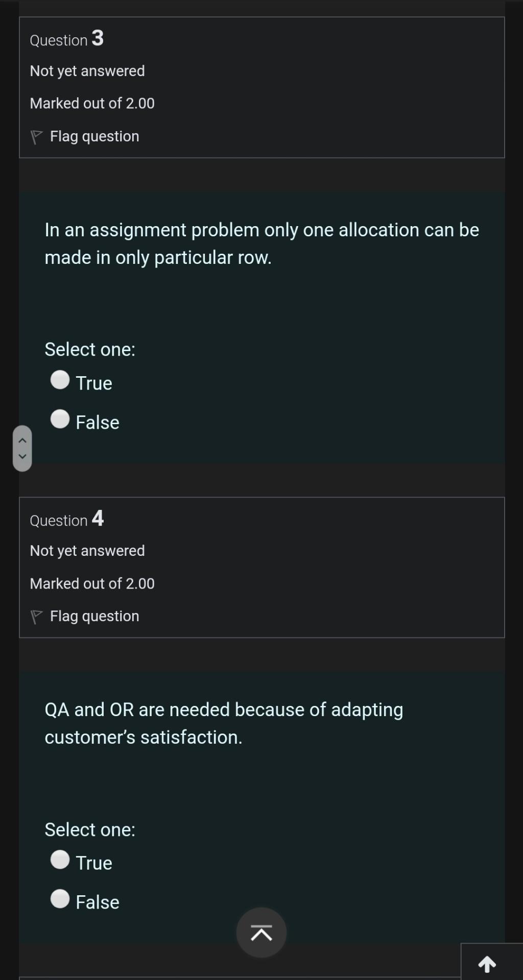Collapse the left chevron scroll control
The height and width of the screenshot is (980, 523).
pos(22,447)
